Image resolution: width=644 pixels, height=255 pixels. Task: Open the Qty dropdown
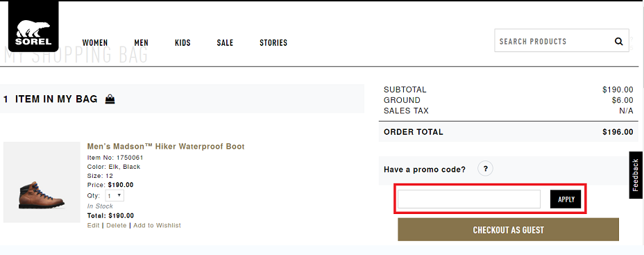(115, 196)
